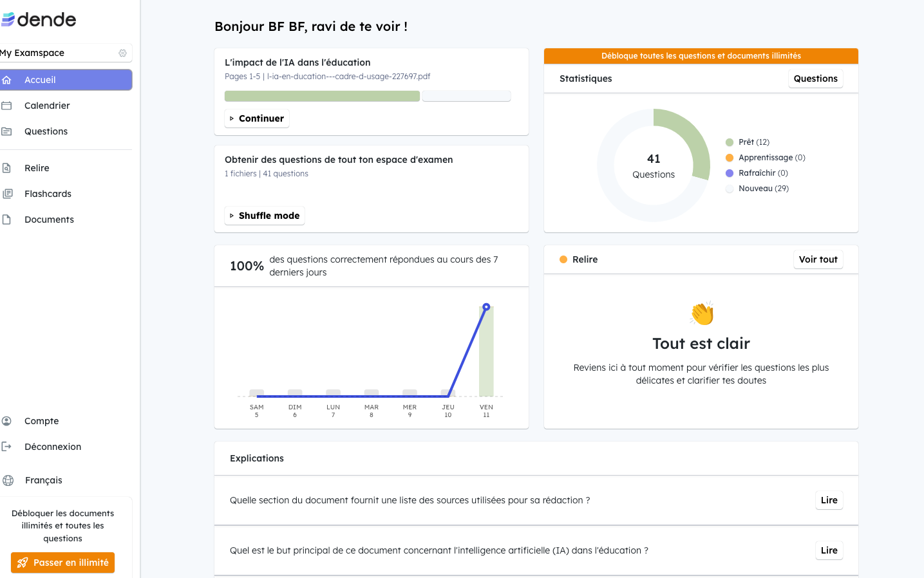Viewport: 924px width, 578px height.
Task: Open the My Examspace selector
Action: point(58,53)
